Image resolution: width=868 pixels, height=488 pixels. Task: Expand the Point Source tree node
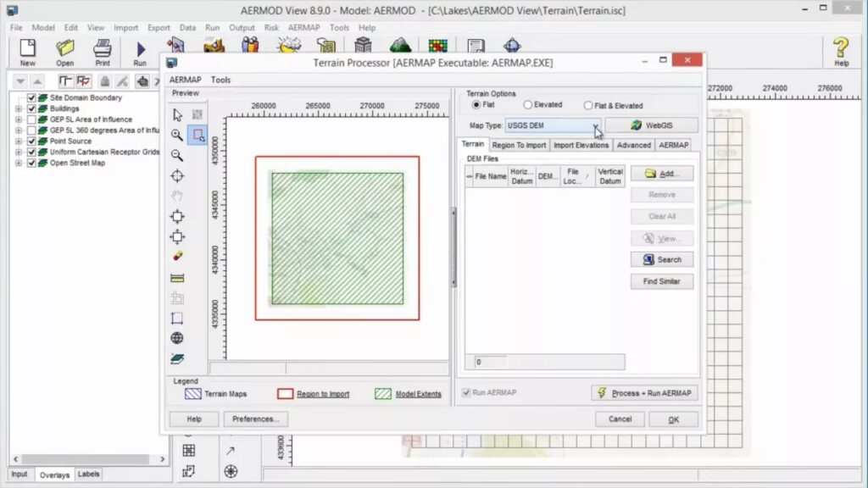[18, 141]
